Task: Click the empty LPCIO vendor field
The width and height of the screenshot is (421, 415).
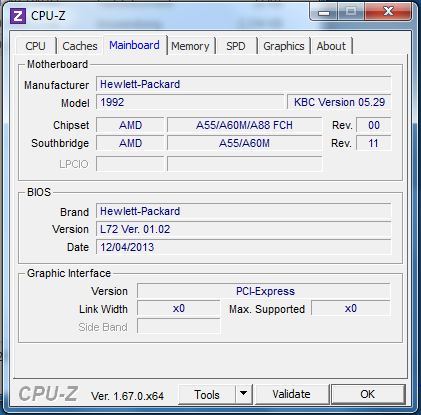Action: [130, 164]
